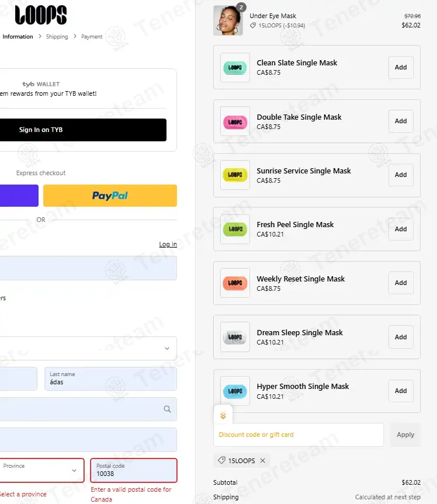Click the Discount code or gift card field
This screenshot has height=504, width=437.
tap(298, 435)
